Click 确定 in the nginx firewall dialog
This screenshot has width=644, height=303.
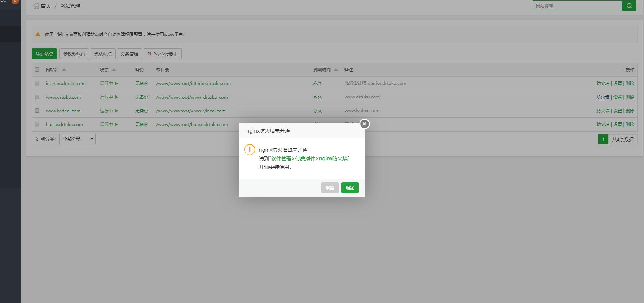(350, 188)
